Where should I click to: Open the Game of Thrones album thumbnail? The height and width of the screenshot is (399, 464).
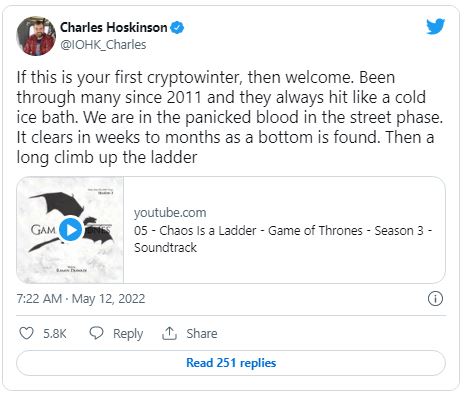(x=70, y=230)
